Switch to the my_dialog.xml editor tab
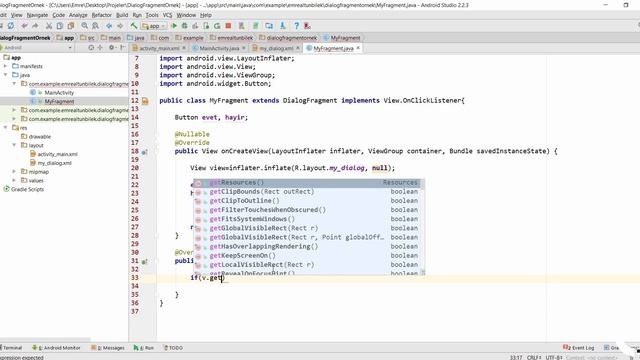This screenshot has width=640, height=360. pyautogui.click(x=276, y=48)
